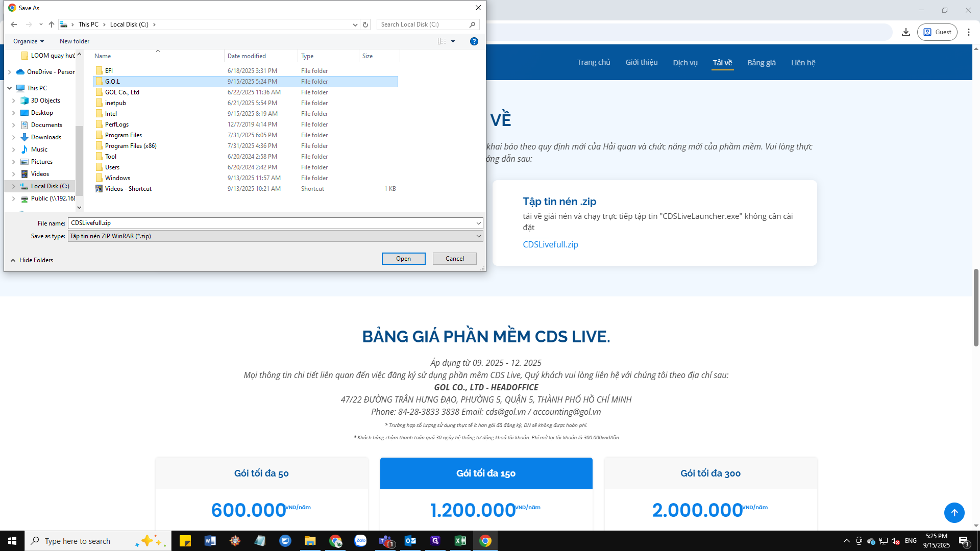Screen dimensions: 980x551
Task: Collapse the This PC tree node
Action: point(9,88)
